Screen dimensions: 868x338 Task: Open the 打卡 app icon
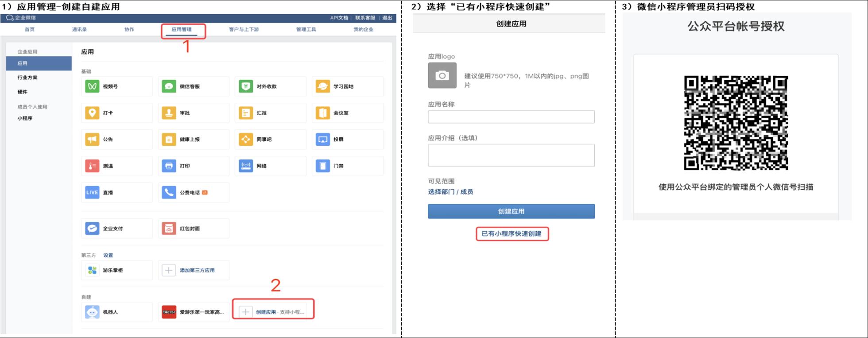[92, 113]
